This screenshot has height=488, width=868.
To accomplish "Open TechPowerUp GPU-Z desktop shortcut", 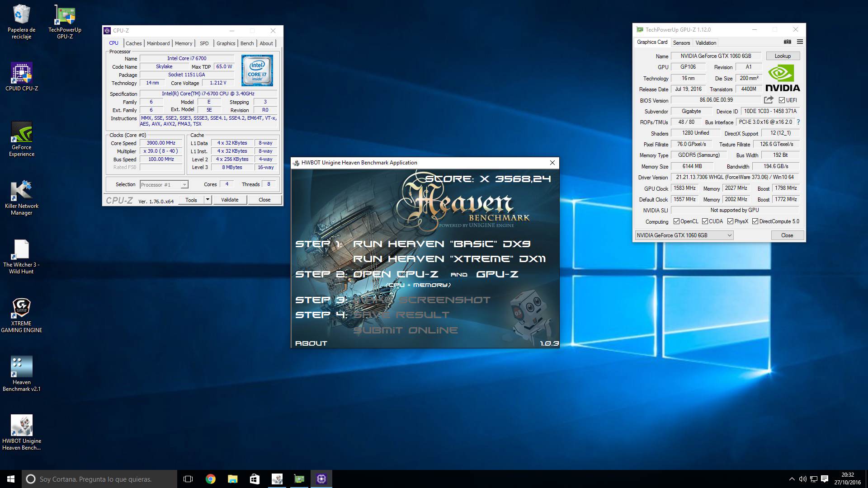I will coord(65,22).
